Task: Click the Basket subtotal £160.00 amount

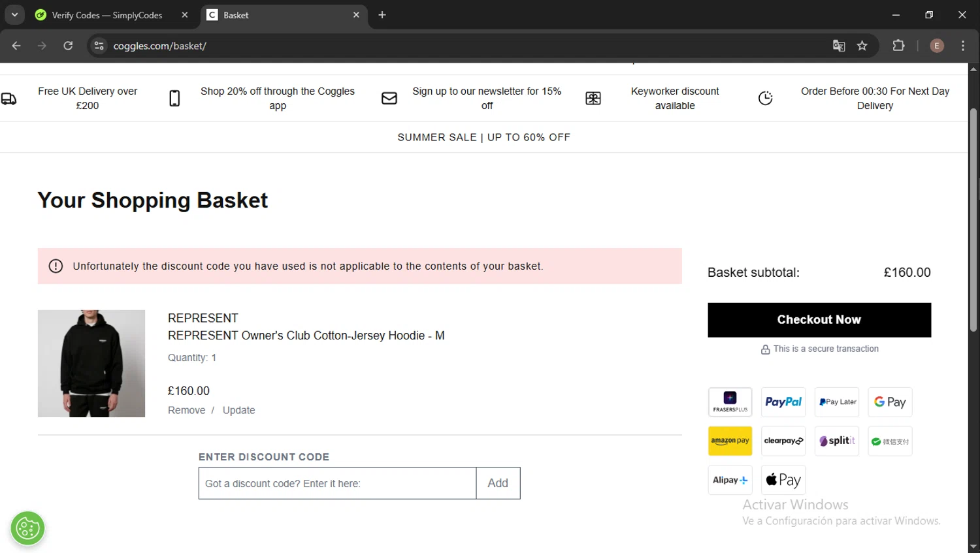Action: 907,272
